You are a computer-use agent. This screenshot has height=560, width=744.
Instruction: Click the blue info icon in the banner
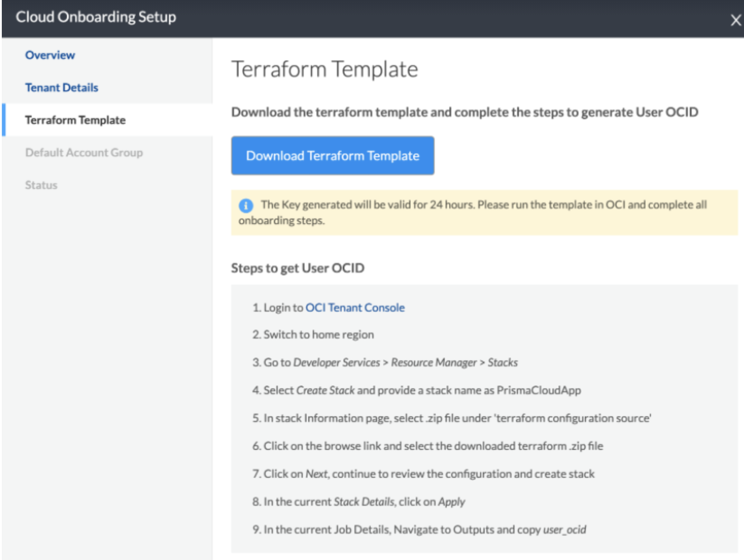246,205
